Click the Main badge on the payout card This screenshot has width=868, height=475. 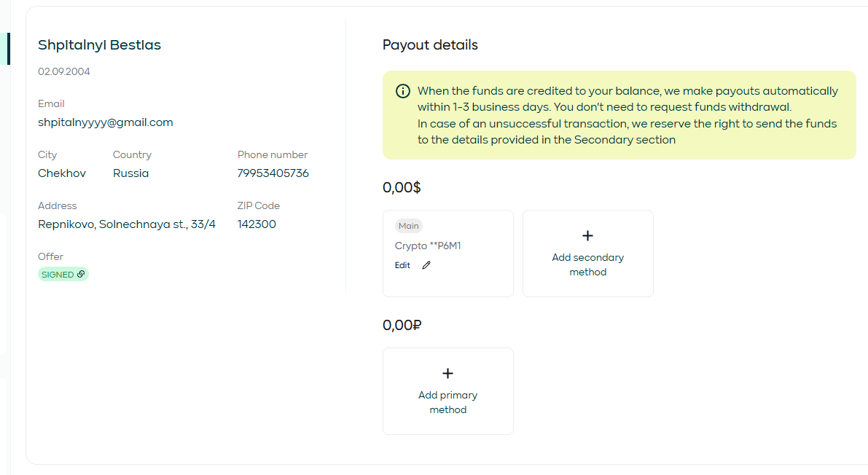click(408, 226)
